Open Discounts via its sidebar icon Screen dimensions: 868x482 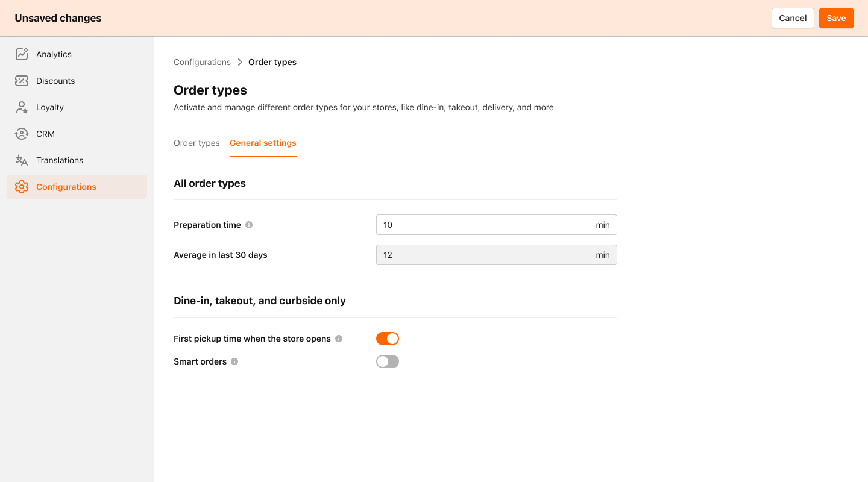[22, 81]
